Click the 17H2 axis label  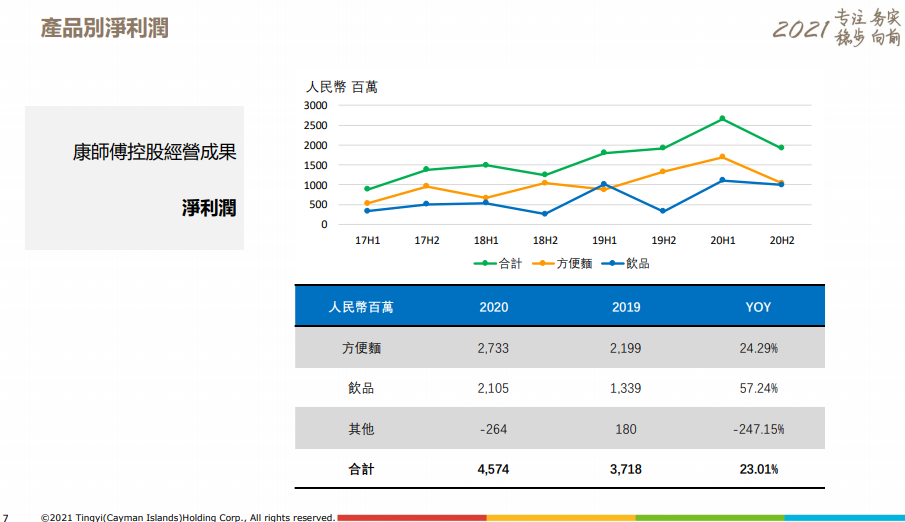(427, 240)
